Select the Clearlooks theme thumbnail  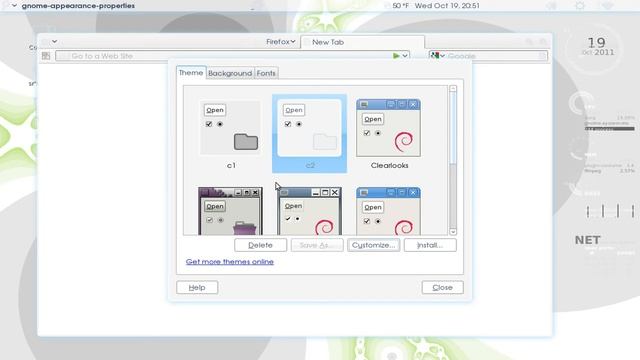click(x=389, y=134)
